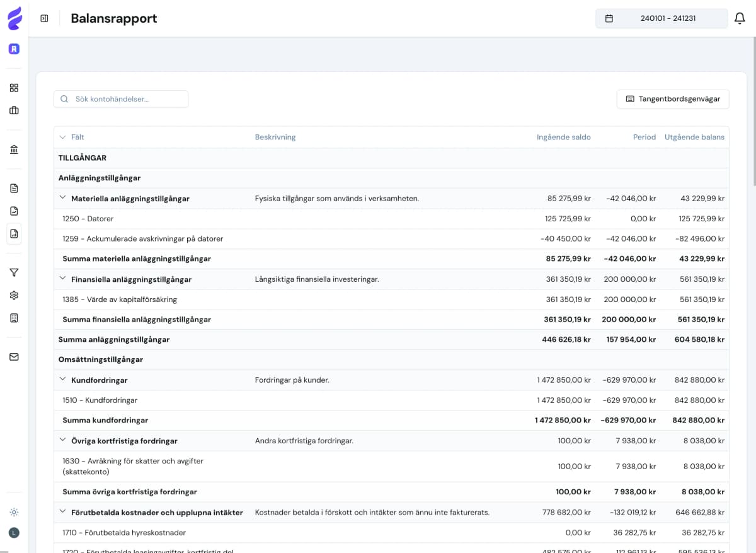Collapse all rows with Fält header chevron

[62, 137]
